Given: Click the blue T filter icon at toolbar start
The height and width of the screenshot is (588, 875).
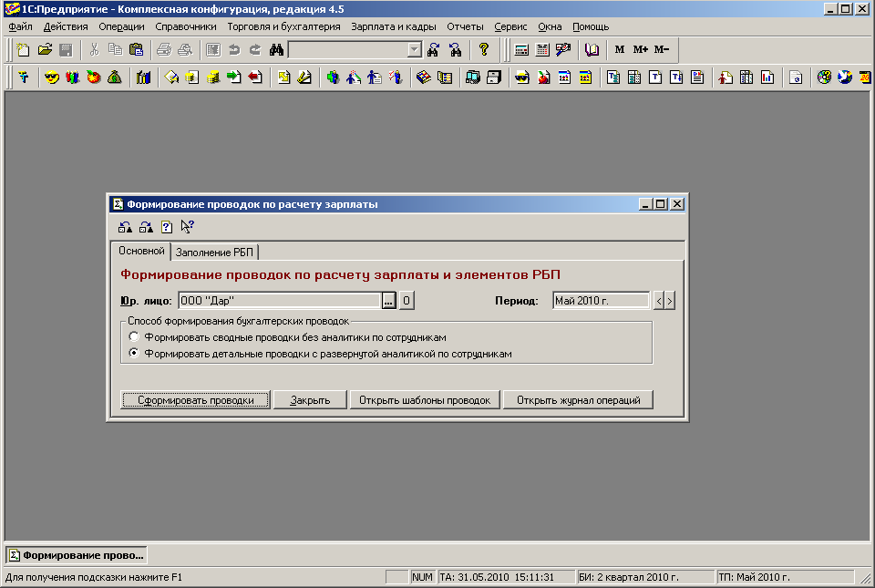Looking at the screenshot, I should [x=23, y=77].
